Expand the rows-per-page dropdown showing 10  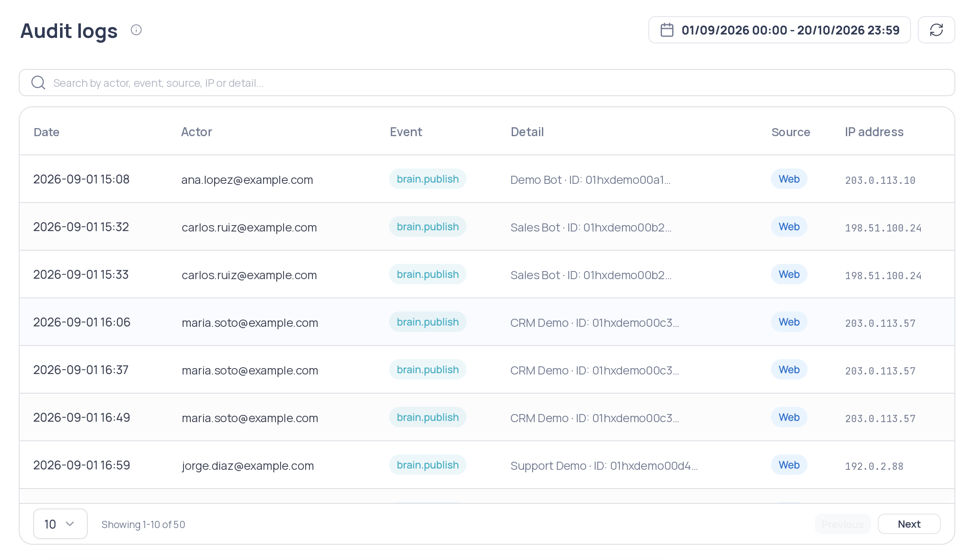pyautogui.click(x=60, y=524)
